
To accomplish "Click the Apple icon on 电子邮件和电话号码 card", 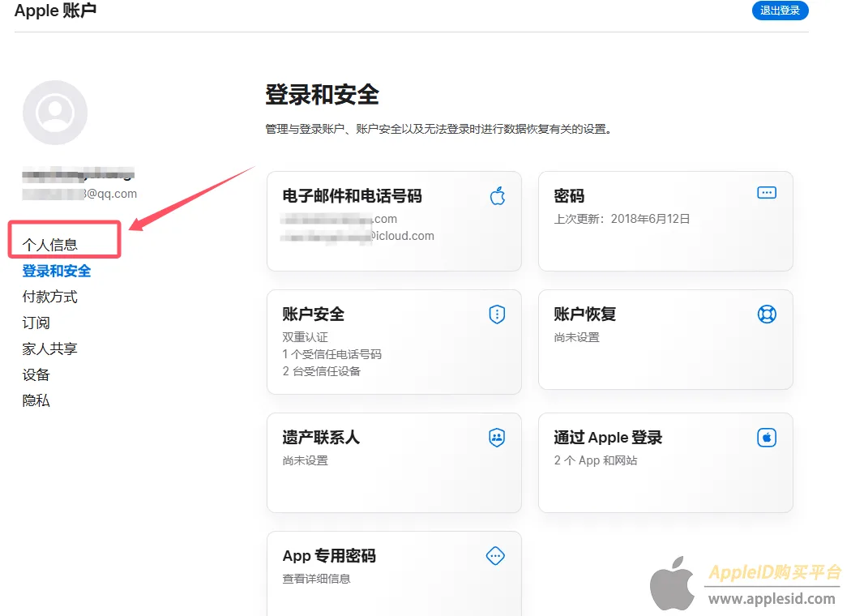I will click(498, 196).
